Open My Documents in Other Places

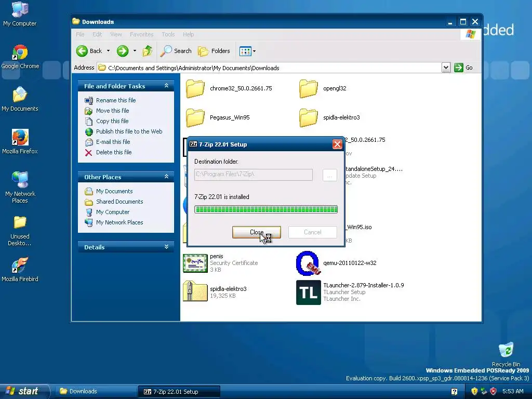click(x=114, y=191)
